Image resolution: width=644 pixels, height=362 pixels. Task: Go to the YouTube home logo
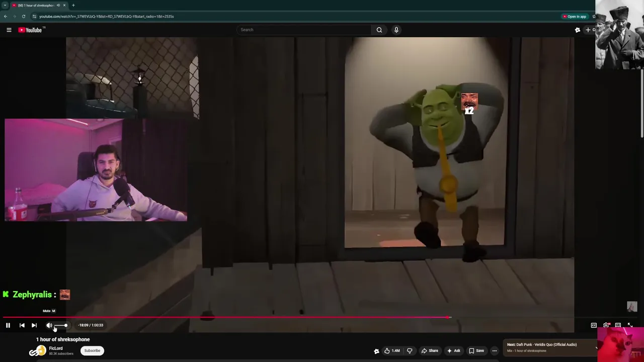coord(31,30)
